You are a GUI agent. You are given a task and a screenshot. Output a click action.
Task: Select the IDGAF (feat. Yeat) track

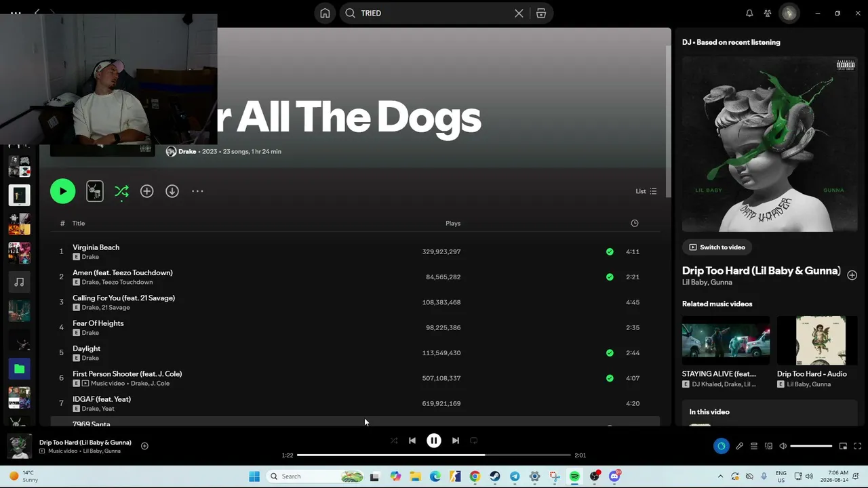click(x=102, y=399)
